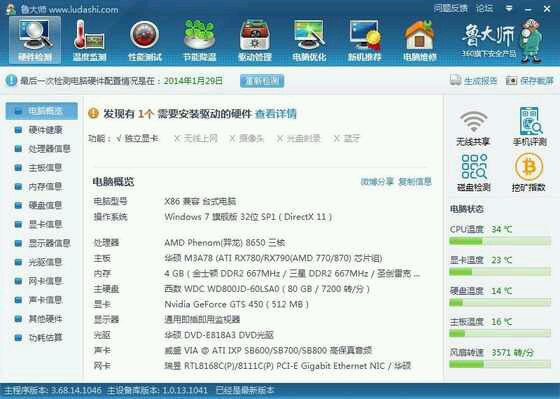
Task: Launch the 磁盘检测 grid icon
Action: click(x=474, y=173)
